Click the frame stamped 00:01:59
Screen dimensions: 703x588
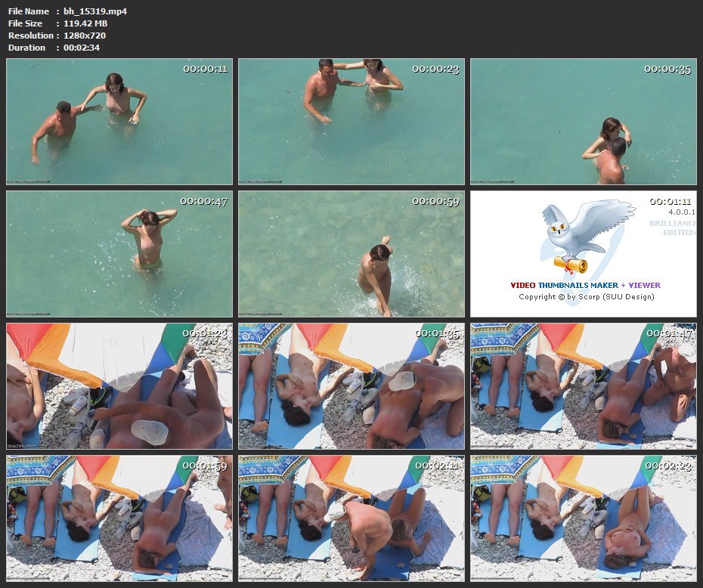(x=119, y=518)
